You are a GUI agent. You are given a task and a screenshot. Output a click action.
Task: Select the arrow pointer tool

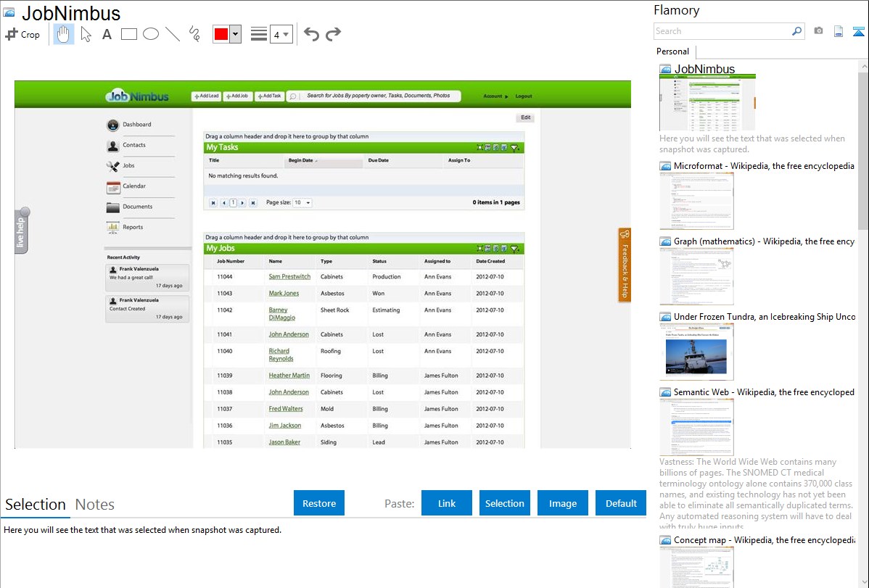(x=86, y=34)
